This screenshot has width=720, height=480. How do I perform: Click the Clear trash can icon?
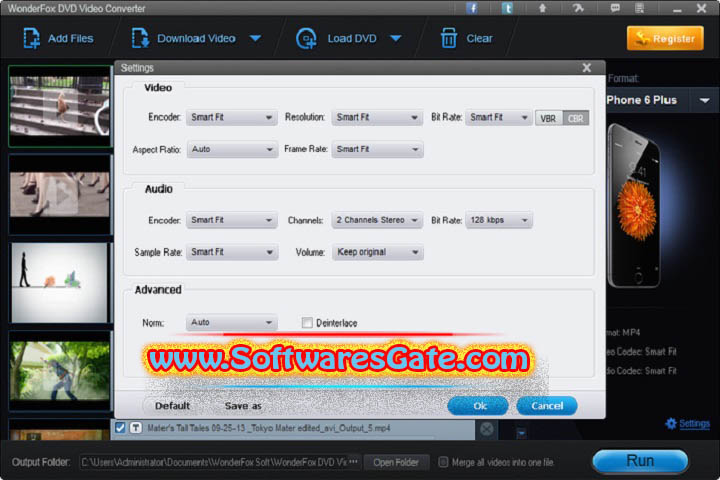point(449,38)
